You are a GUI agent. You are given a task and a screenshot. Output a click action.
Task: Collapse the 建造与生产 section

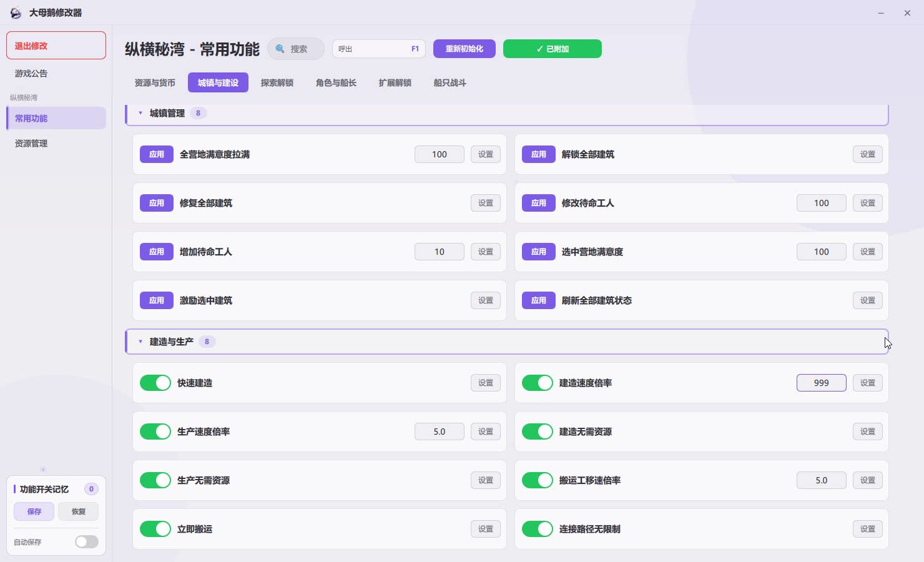coord(140,342)
